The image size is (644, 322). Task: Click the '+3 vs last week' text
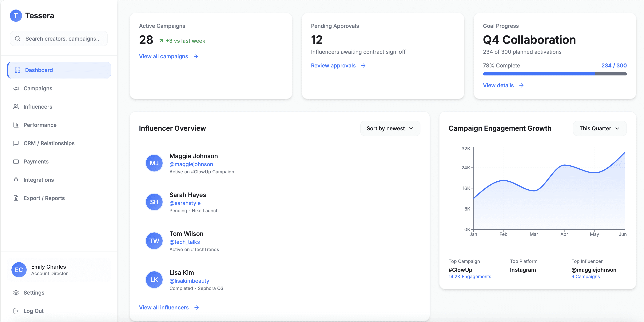185,41
